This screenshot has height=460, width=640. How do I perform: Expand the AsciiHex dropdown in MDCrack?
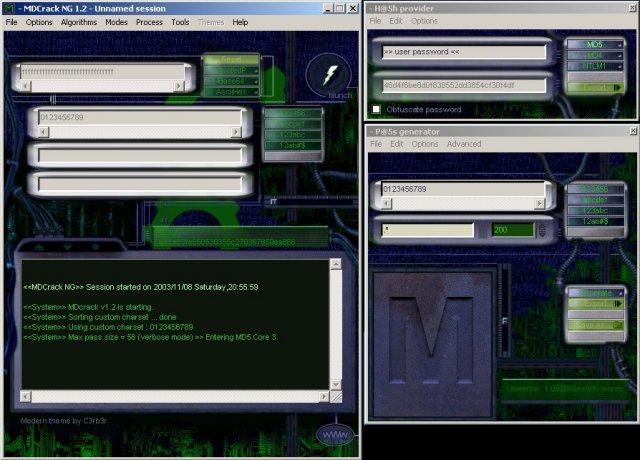(231, 91)
